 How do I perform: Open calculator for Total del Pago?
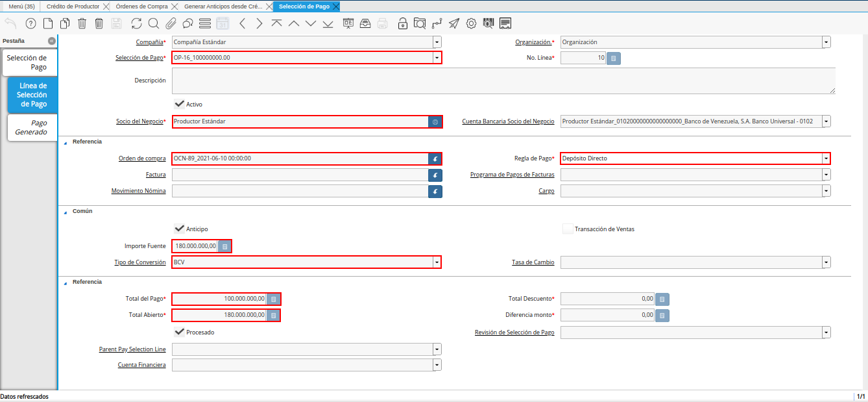(274, 299)
